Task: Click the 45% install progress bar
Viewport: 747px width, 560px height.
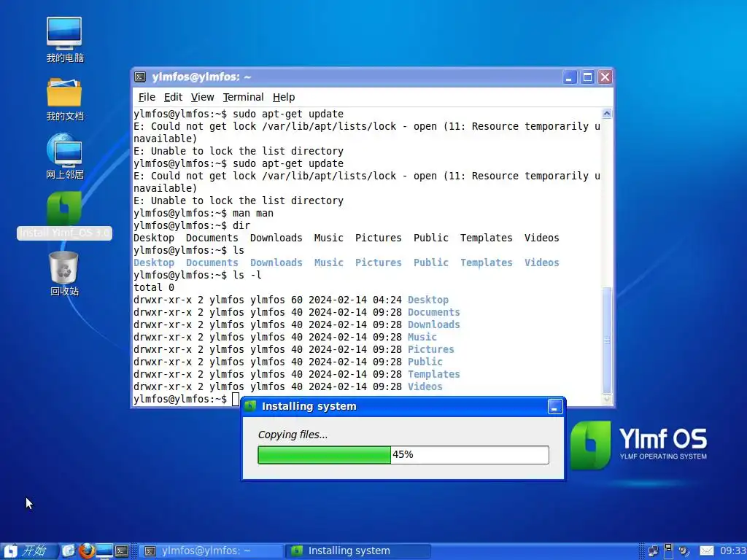Action: point(403,455)
